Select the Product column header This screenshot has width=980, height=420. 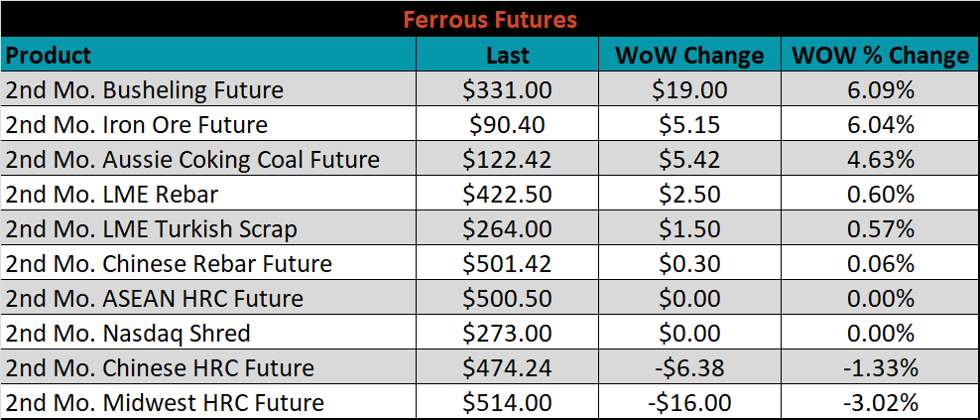(208, 55)
